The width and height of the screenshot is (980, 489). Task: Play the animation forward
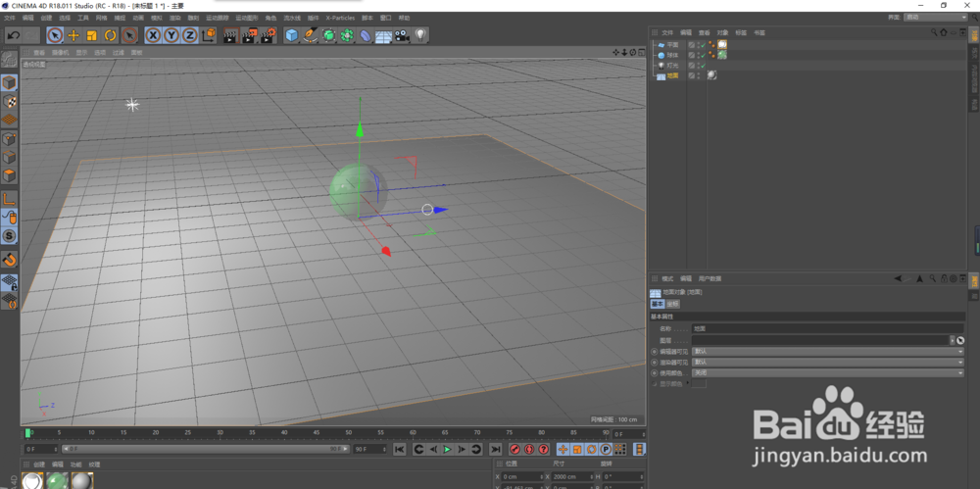448,449
